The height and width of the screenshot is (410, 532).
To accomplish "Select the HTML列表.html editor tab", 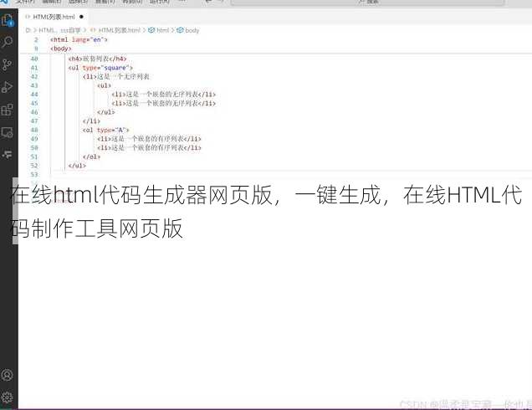I will pos(54,17).
